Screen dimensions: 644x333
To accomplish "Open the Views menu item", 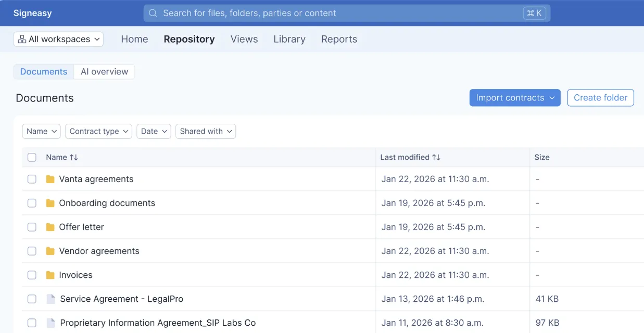I will click(x=244, y=39).
